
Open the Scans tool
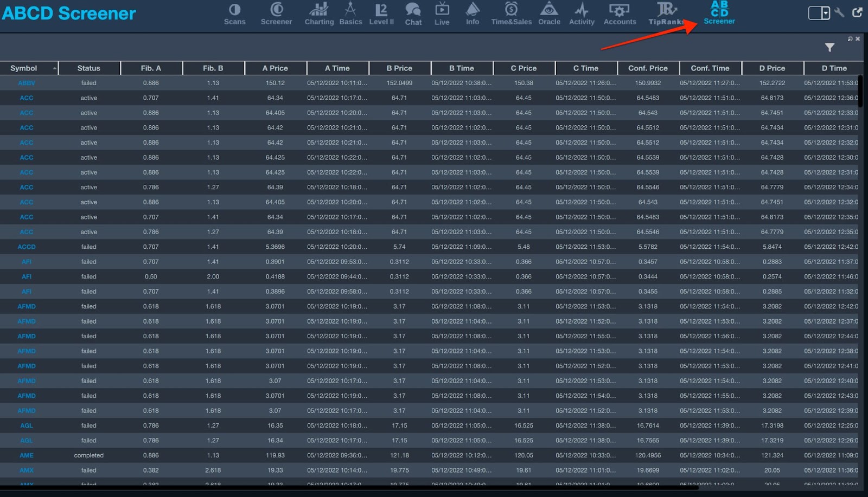(234, 14)
